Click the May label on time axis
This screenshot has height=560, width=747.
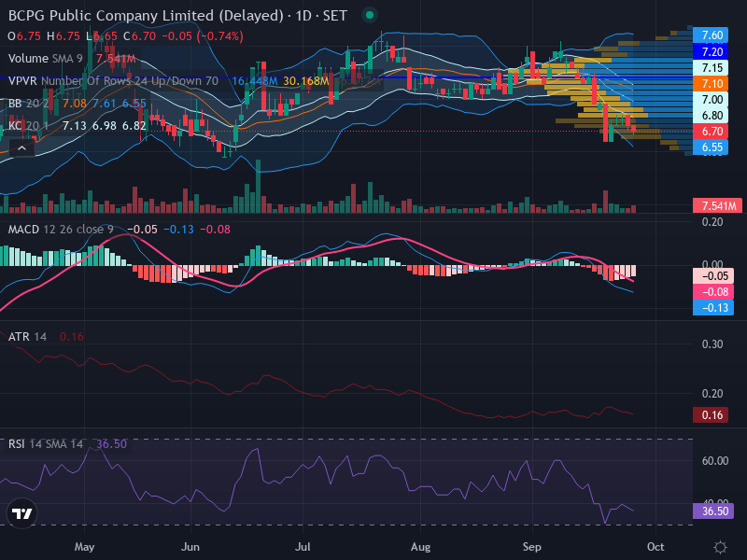84,547
